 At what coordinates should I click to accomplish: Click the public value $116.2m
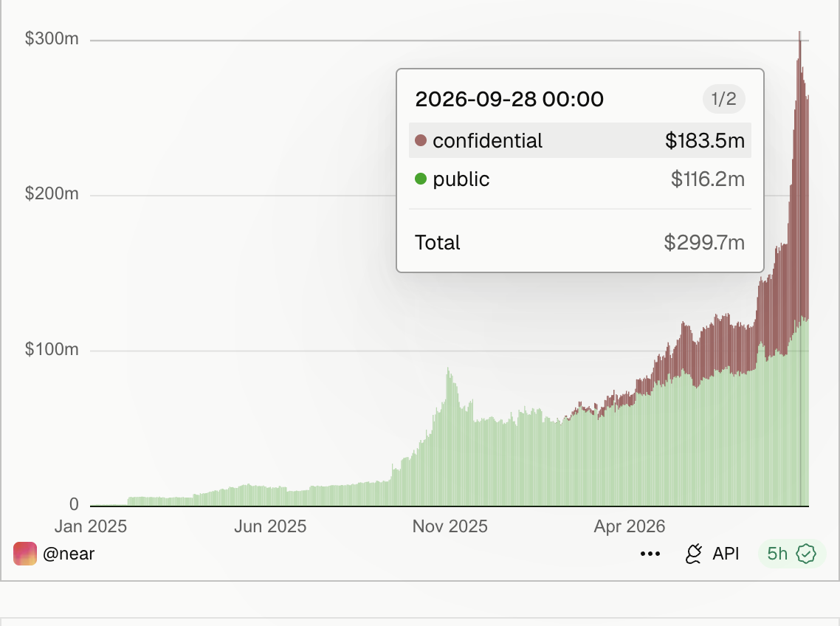708,179
